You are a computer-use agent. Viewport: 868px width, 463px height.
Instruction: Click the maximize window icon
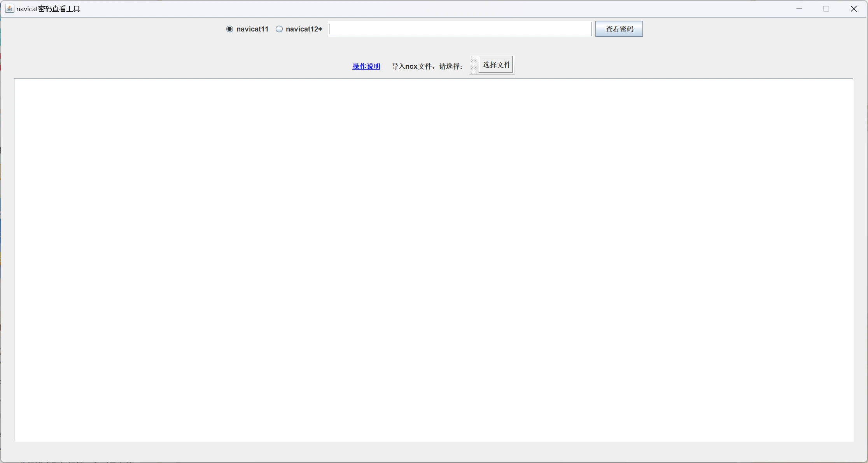[826, 9]
